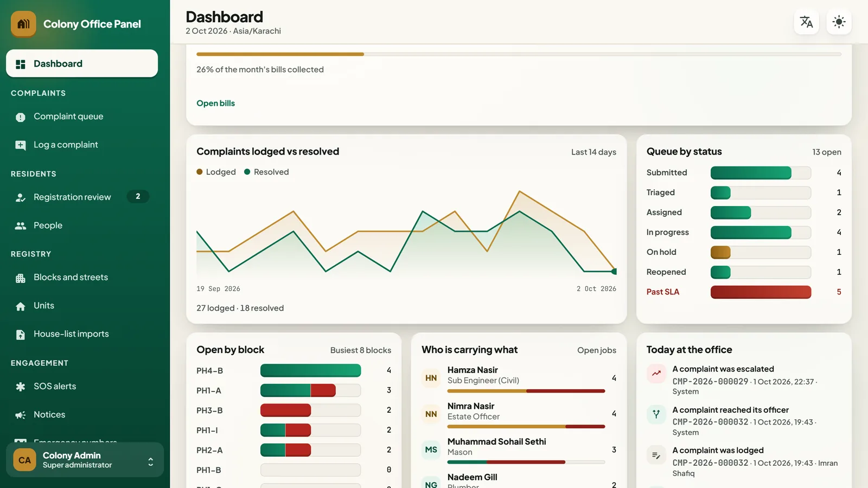Click the CA avatar for Colony Admin
Viewport: 868px width, 488px height.
point(24,460)
